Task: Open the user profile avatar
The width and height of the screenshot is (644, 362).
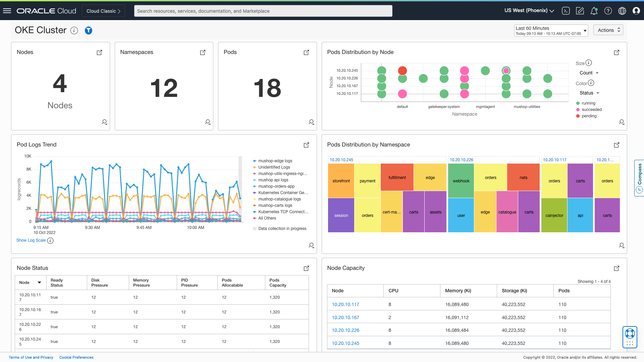Action: [x=636, y=11]
